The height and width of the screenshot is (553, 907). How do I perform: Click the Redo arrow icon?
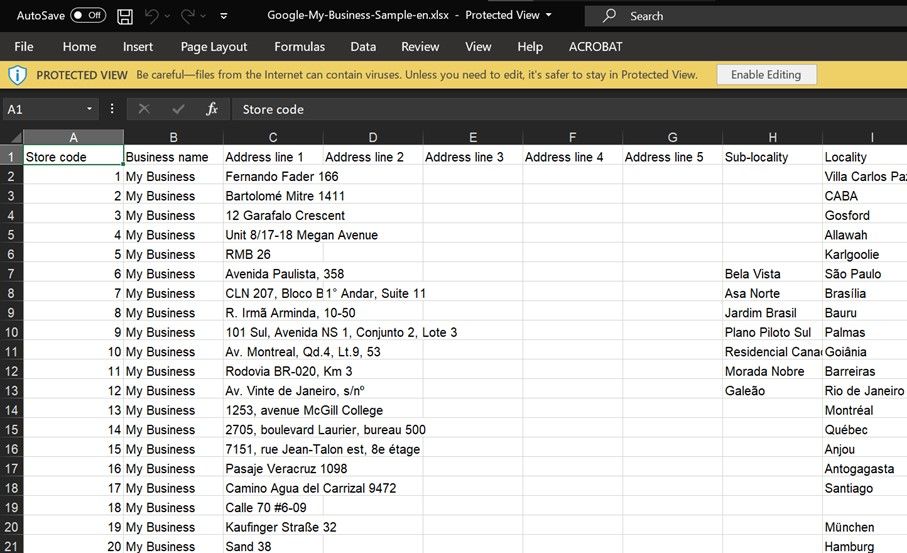(x=187, y=16)
